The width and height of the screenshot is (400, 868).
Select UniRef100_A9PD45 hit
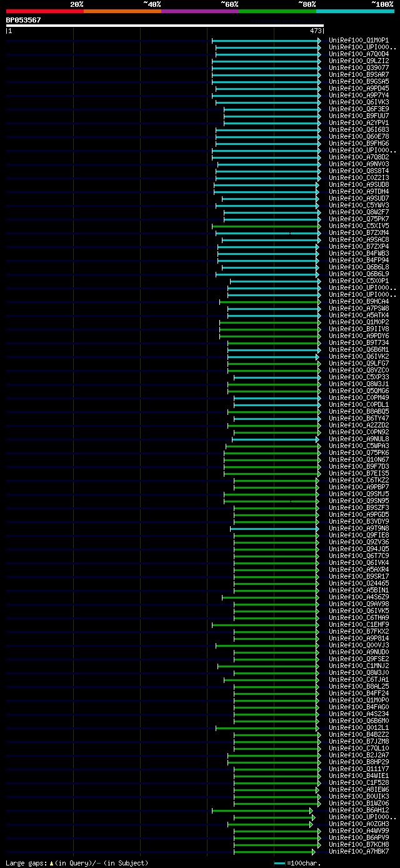(359, 89)
